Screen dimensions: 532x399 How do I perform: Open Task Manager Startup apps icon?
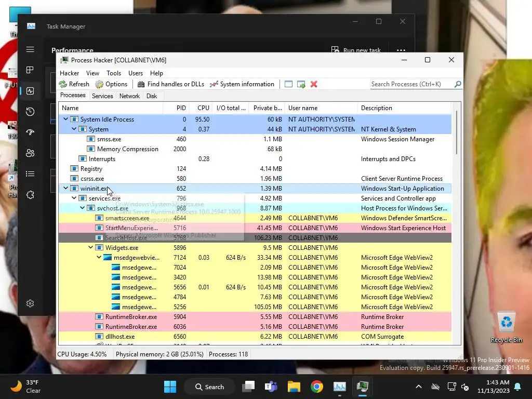coord(30,132)
